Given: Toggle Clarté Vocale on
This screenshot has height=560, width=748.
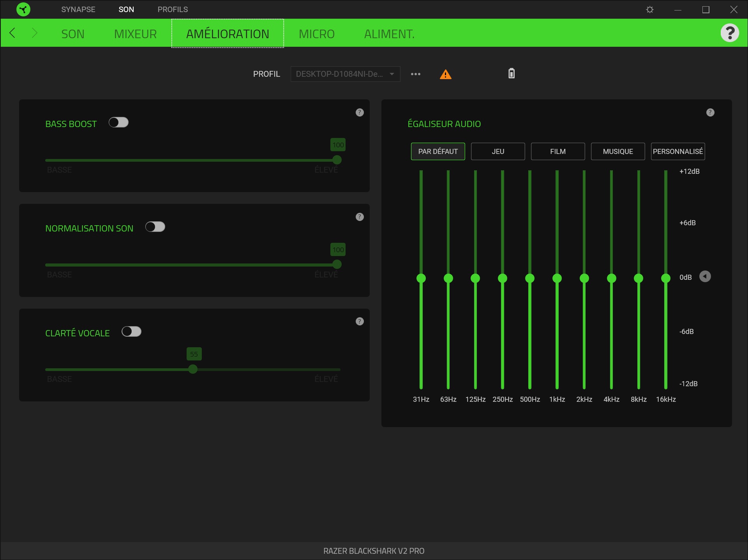Looking at the screenshot, I should point(131,332).
